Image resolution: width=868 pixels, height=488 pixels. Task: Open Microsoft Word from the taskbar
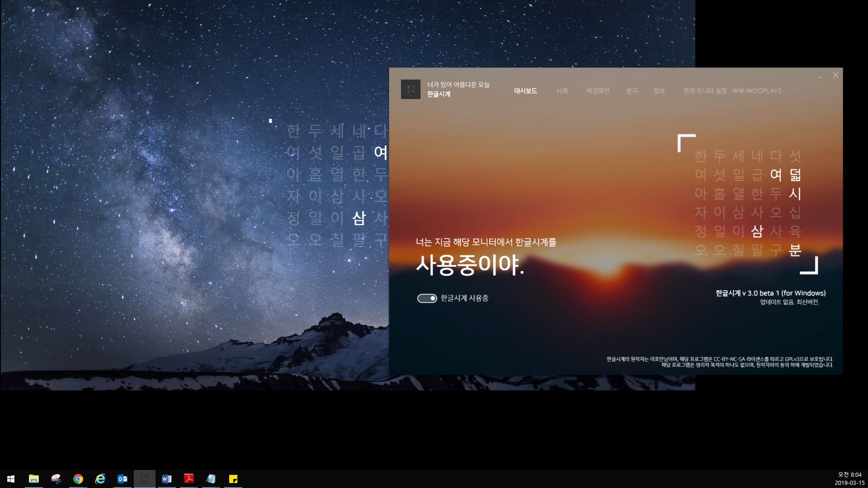click(x=166, y=479)
